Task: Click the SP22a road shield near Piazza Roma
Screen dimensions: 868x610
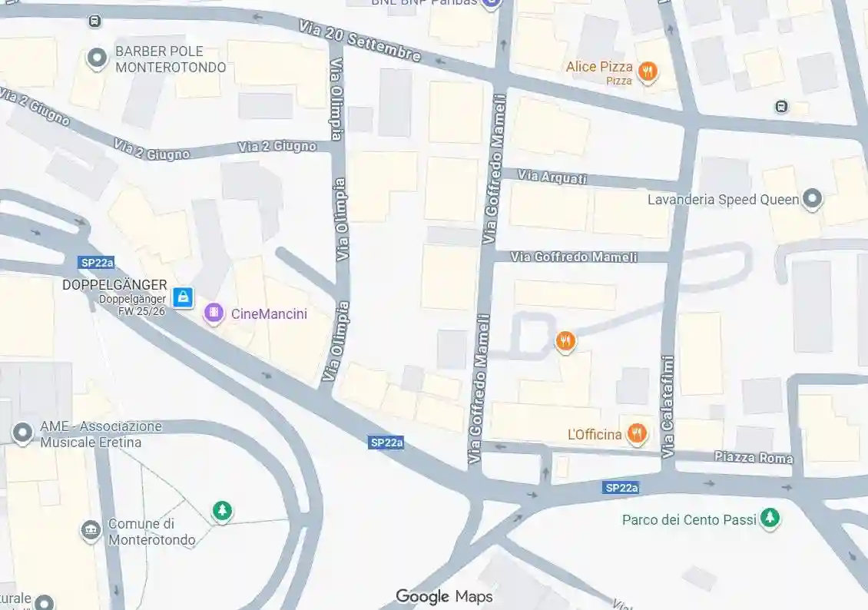Action: 621,488
